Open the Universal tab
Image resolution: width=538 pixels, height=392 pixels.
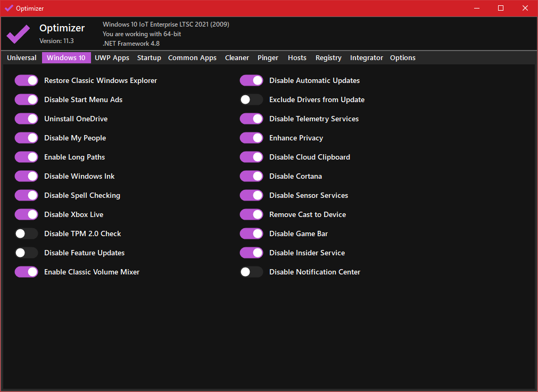(22, 58)
